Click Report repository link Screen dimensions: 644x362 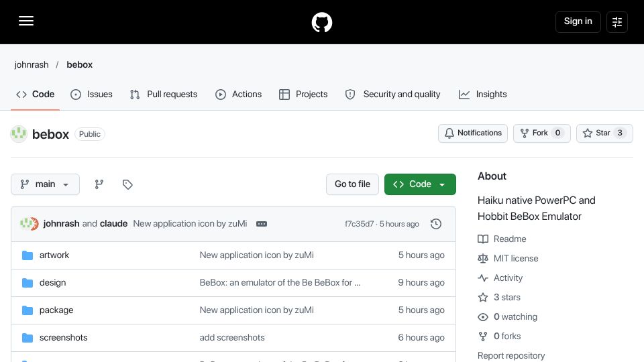point(511,356)
